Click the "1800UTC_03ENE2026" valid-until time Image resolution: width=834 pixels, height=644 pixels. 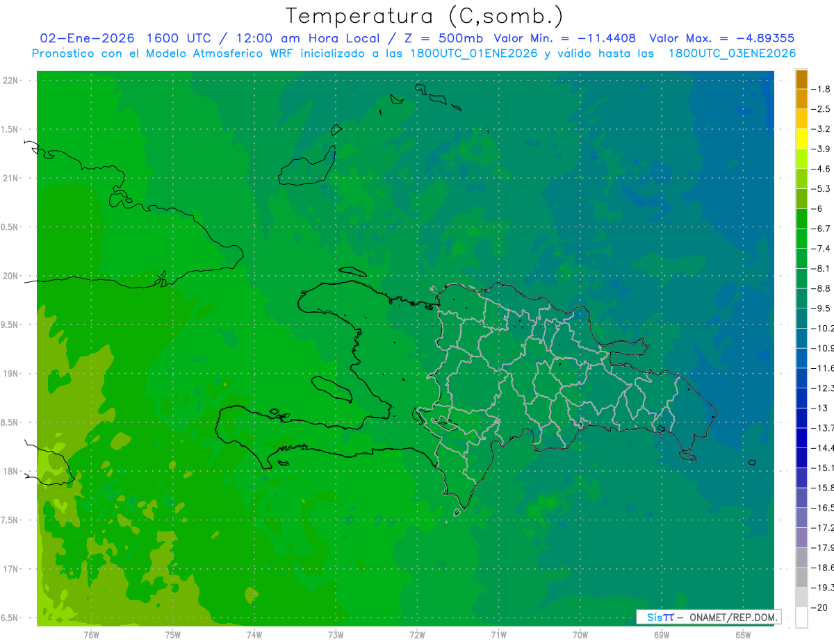[x=732, y=53]
